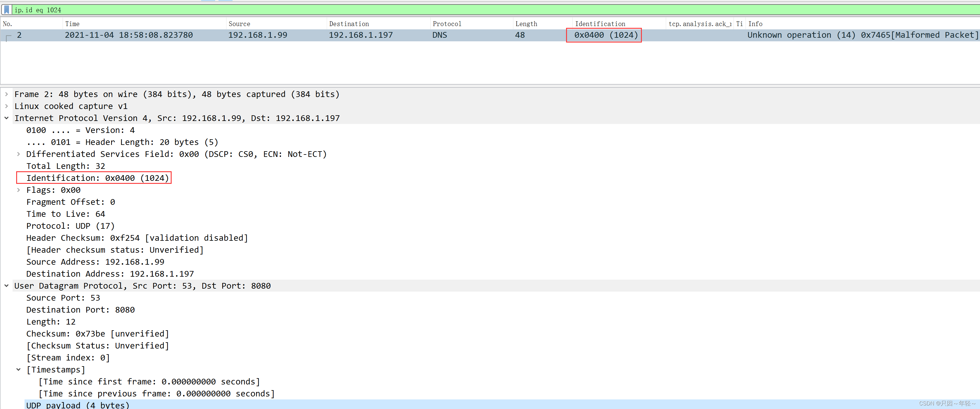The width and height of the screenshot is (980, 409).
Task: Expand the Frame 2 tree node
Action: 7,94
